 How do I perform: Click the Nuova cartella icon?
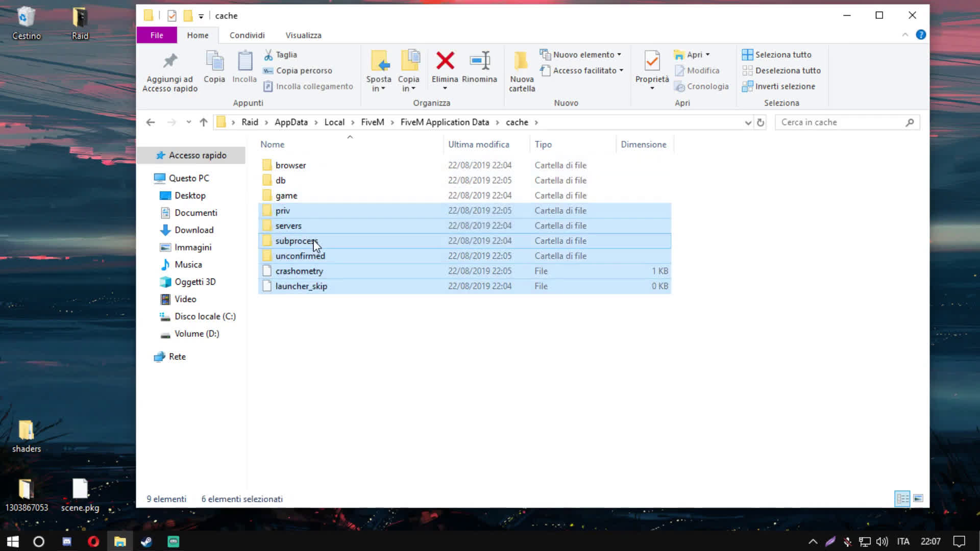[521, 61]
